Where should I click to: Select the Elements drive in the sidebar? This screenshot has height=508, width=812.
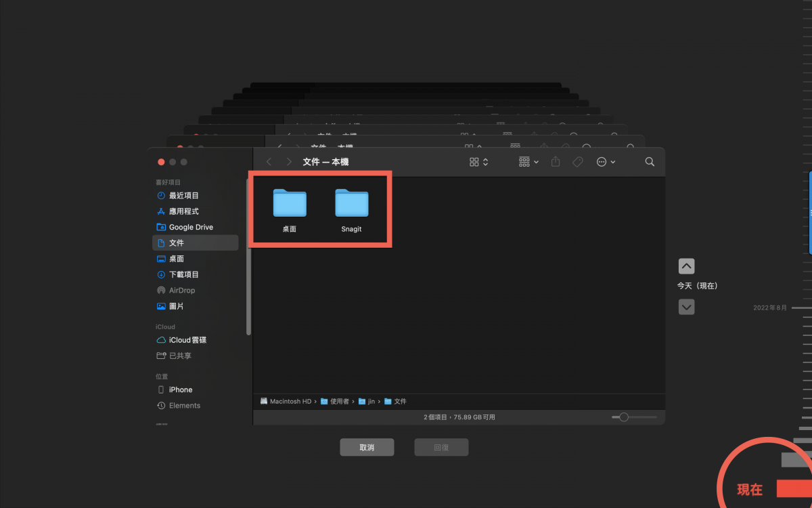(196, 405)
